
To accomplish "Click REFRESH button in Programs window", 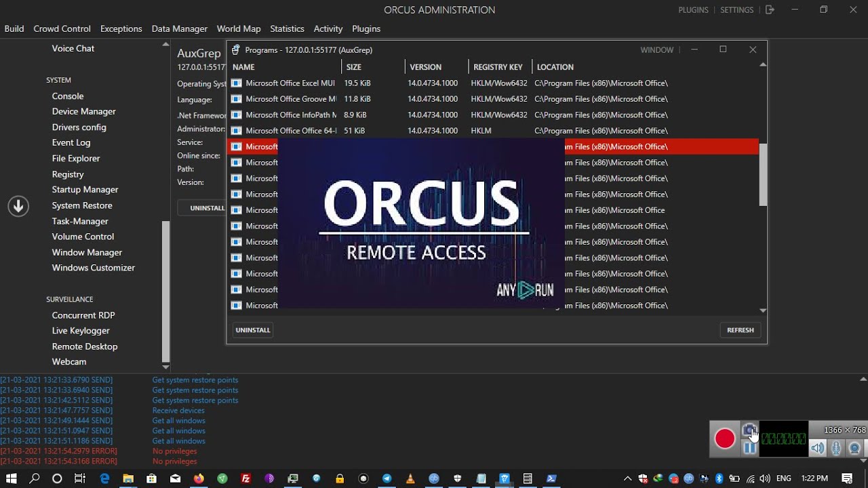I will coord(740,330).
